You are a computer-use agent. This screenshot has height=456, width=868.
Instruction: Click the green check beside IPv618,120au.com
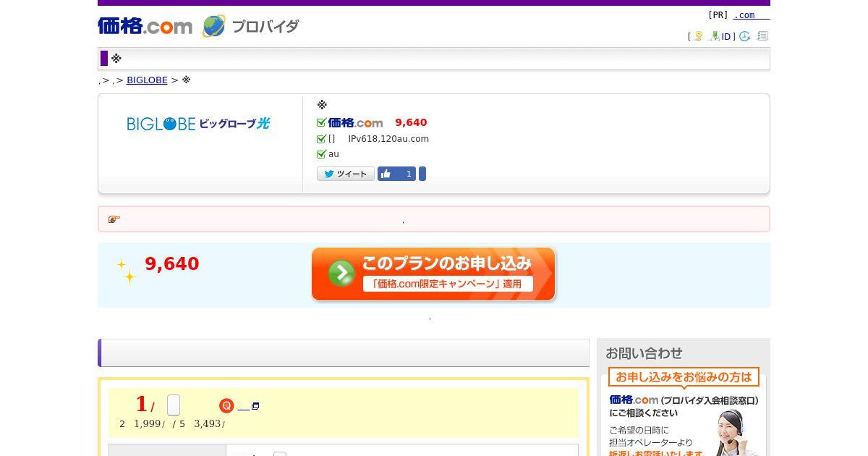(x=321, y=139)
